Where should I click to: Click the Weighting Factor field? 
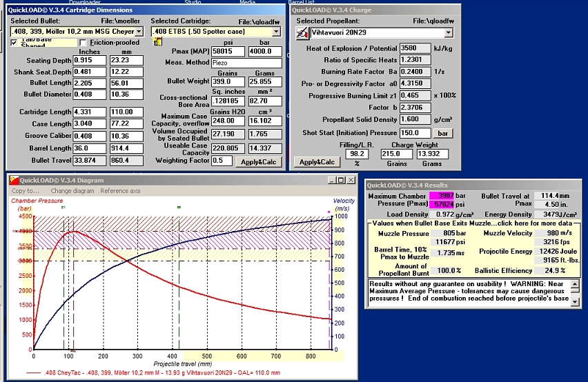pyautogui.click(x=222, y=161)
